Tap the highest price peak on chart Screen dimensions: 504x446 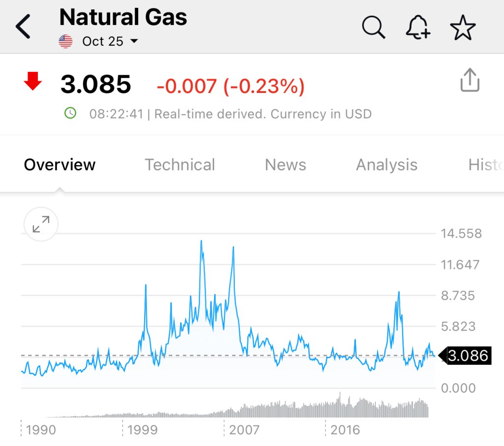point(201,241)
